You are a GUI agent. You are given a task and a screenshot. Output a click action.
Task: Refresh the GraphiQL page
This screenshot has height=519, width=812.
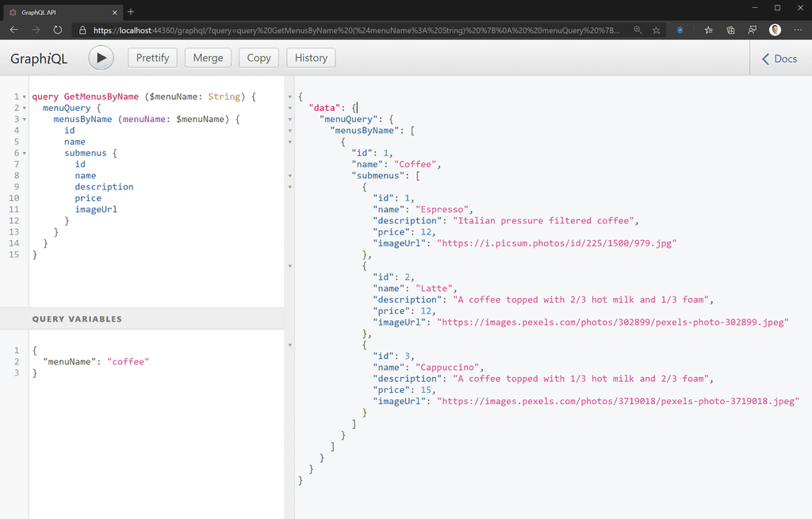coord(56,29)
